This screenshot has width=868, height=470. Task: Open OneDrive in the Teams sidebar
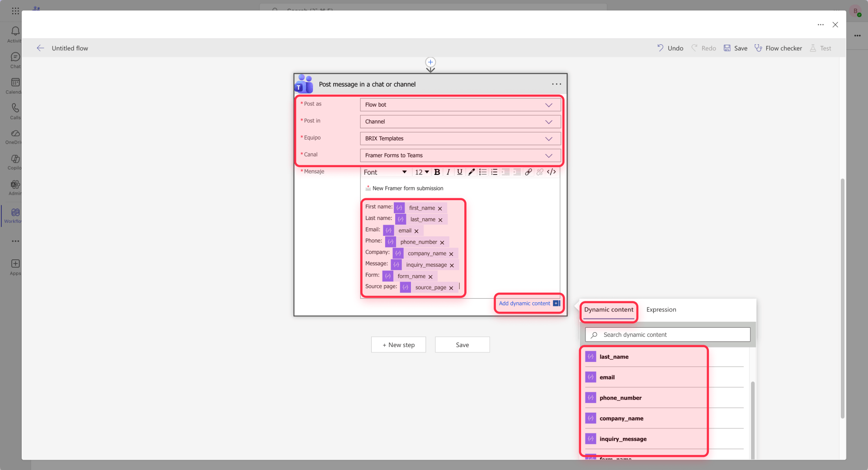pyautogui.click(x=15, y=136)
